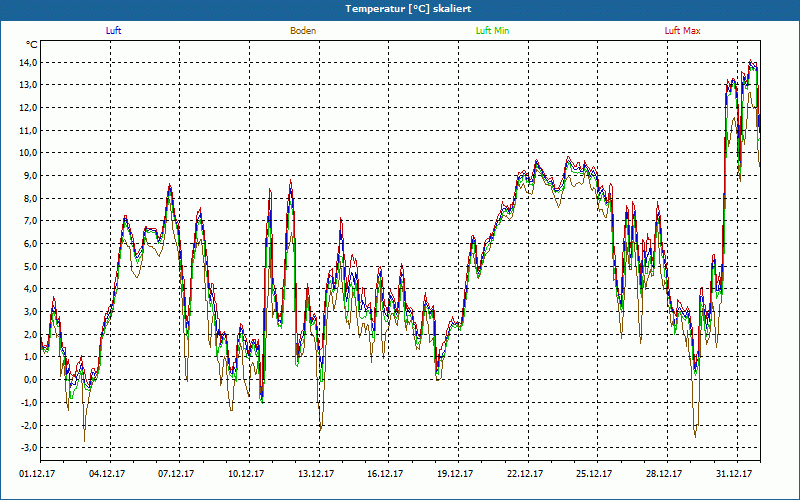
Task: Click the '6,0' y-axis value
Action: 30,243
